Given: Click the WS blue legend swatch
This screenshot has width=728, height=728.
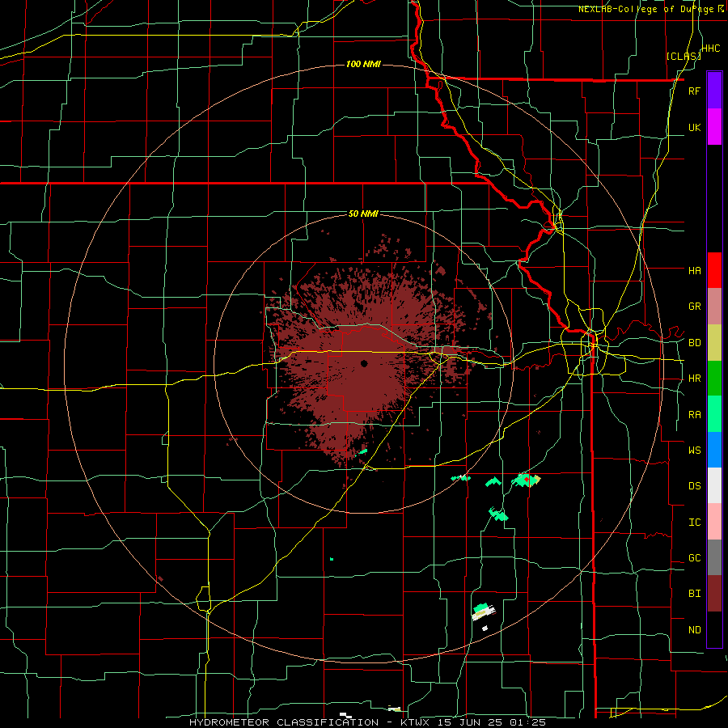Looking at the screenshot, I should tap(714, 450).
